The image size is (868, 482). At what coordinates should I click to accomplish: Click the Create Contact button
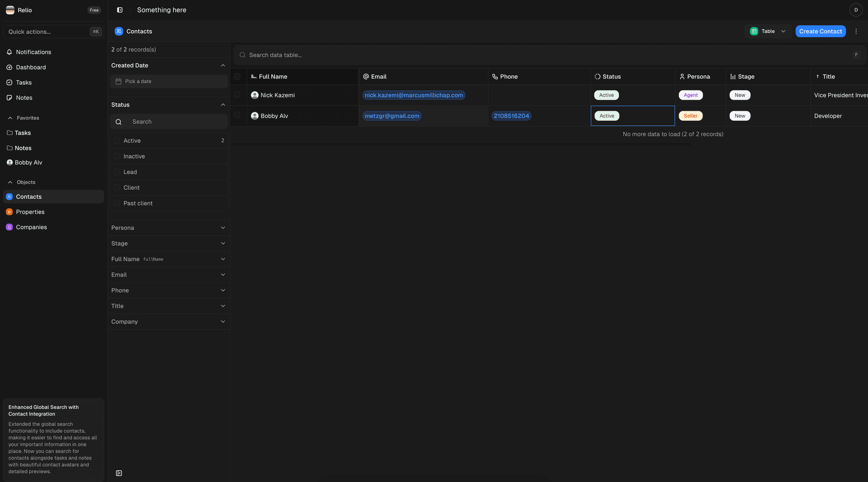coord(821,31)
